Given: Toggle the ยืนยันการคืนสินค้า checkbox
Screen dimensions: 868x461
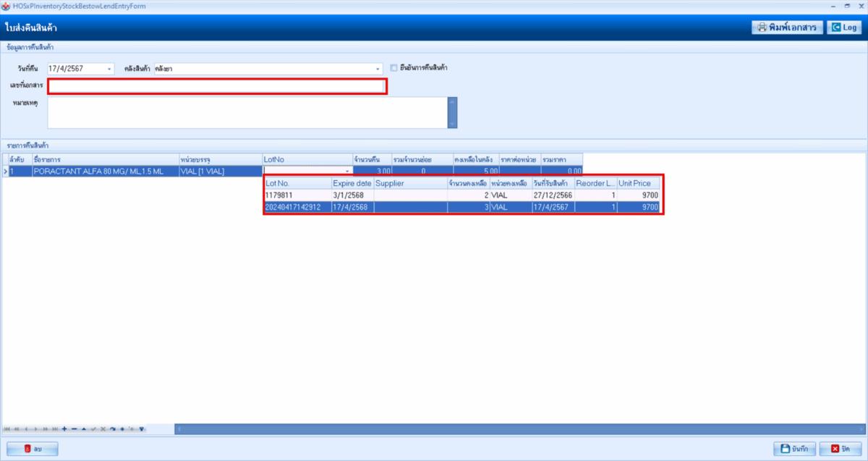Looking at the screenshot, I should click(x=394, y=68).
